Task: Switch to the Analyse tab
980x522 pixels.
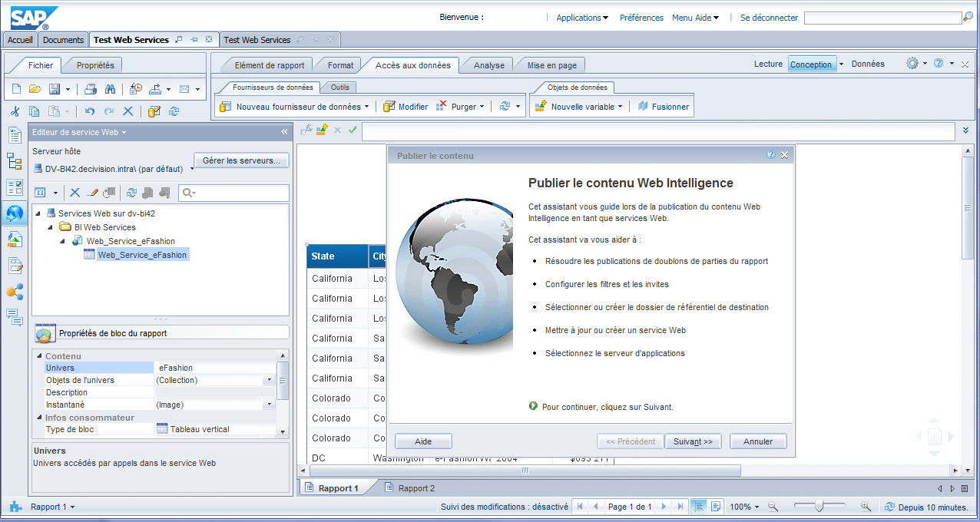Action: coord(488,66)
